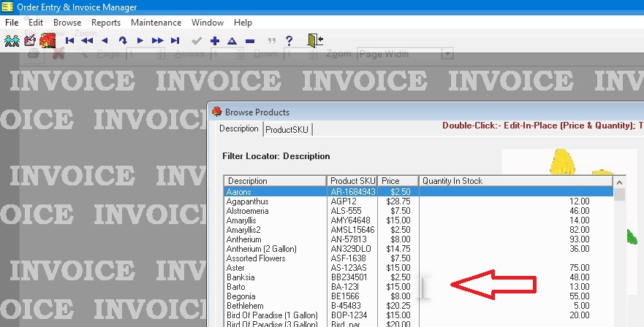Go to next record arrow

pos(140,41)
